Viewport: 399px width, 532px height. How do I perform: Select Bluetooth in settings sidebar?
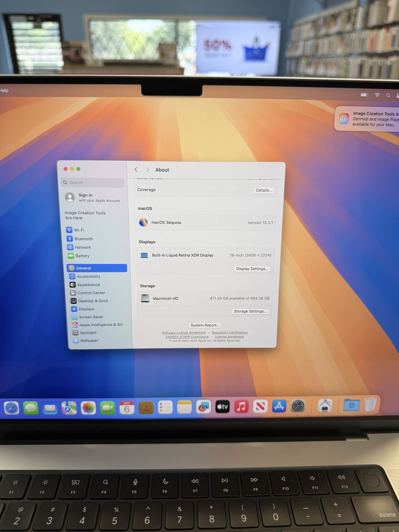tap(97, 239)
